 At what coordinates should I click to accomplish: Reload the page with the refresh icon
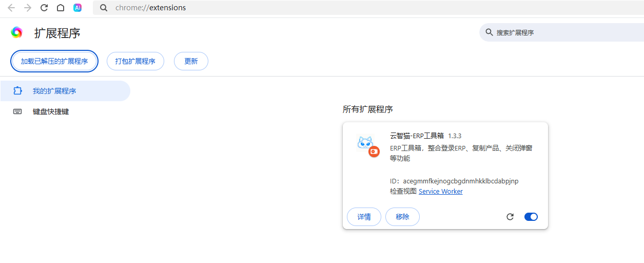(44, 8)
